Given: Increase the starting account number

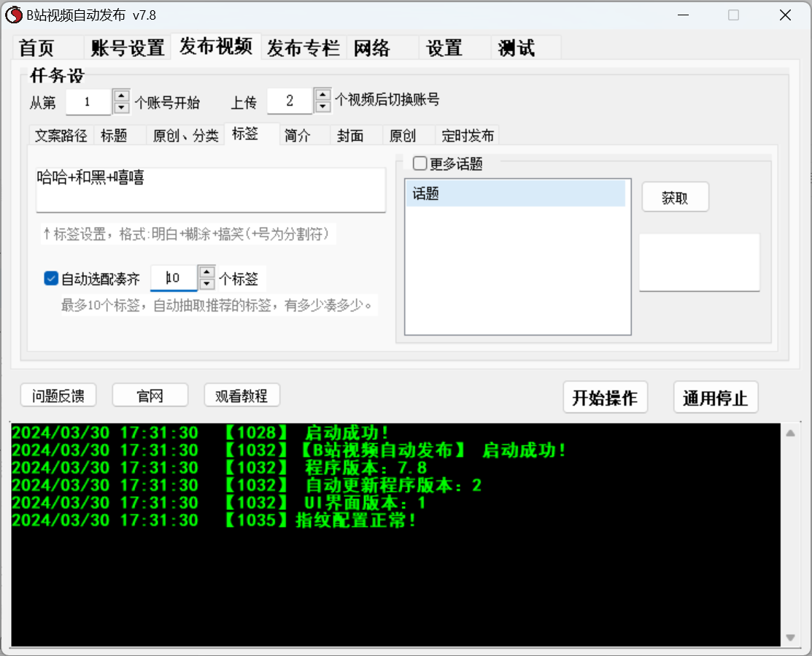Looking at the screenshot, I should point(121,96).
